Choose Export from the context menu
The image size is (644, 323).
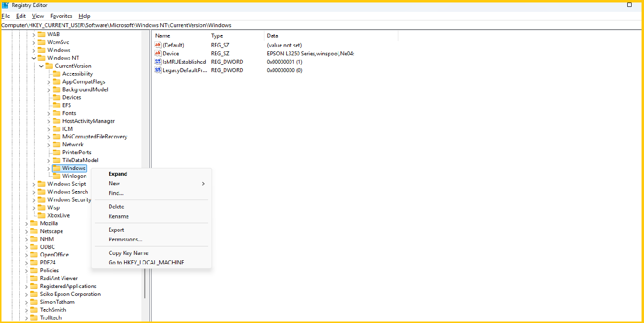(117, 230)
